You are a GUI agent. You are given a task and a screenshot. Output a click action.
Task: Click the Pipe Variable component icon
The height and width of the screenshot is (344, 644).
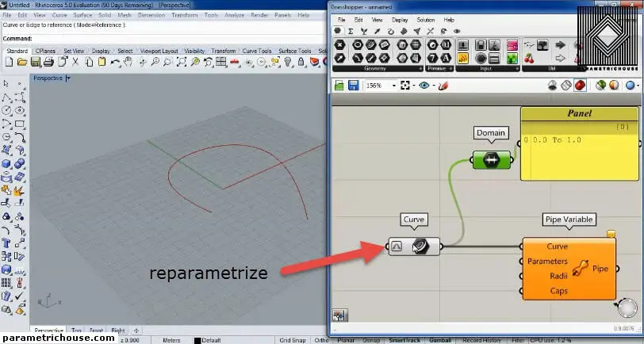[580, 269]
